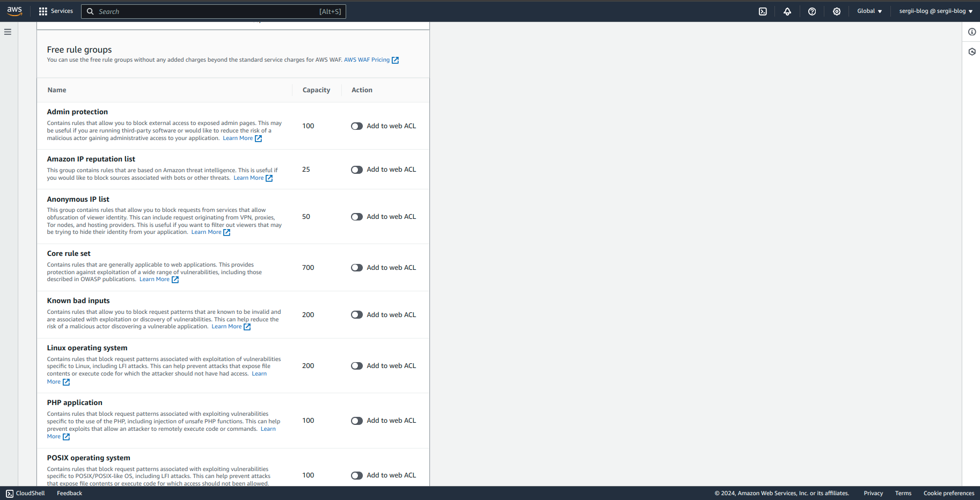Viewport: 980px width, 500px height.
Task: Open the Global region dropdown
Action: (x=869, y=11)
